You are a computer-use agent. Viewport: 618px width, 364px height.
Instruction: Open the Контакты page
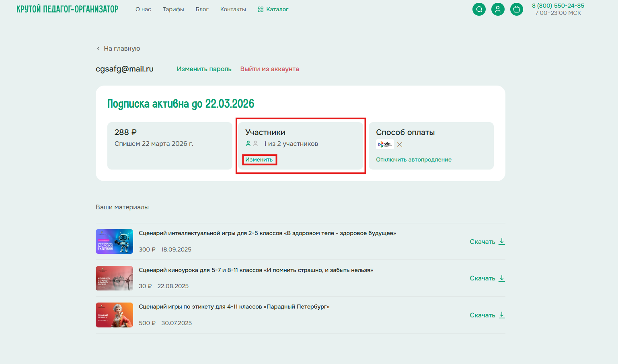pyautogui.click(x=233, y=9)
